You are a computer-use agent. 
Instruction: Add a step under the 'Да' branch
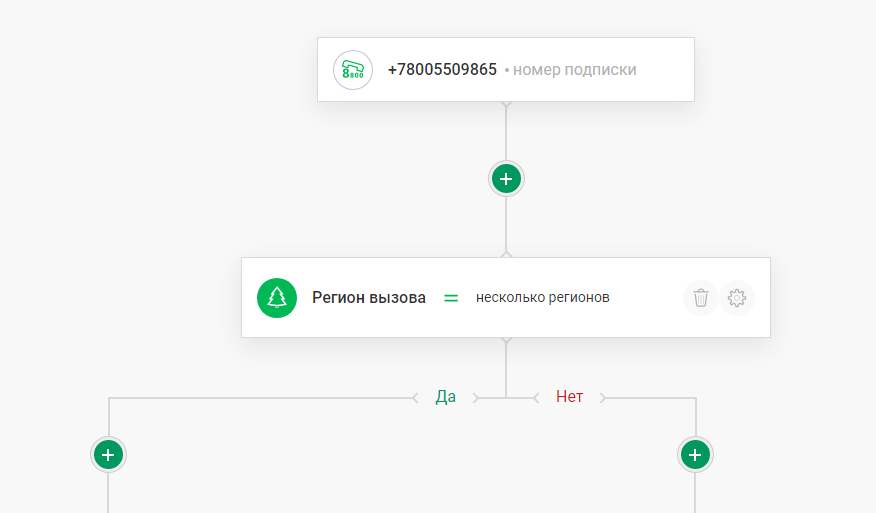coord(108,455)
